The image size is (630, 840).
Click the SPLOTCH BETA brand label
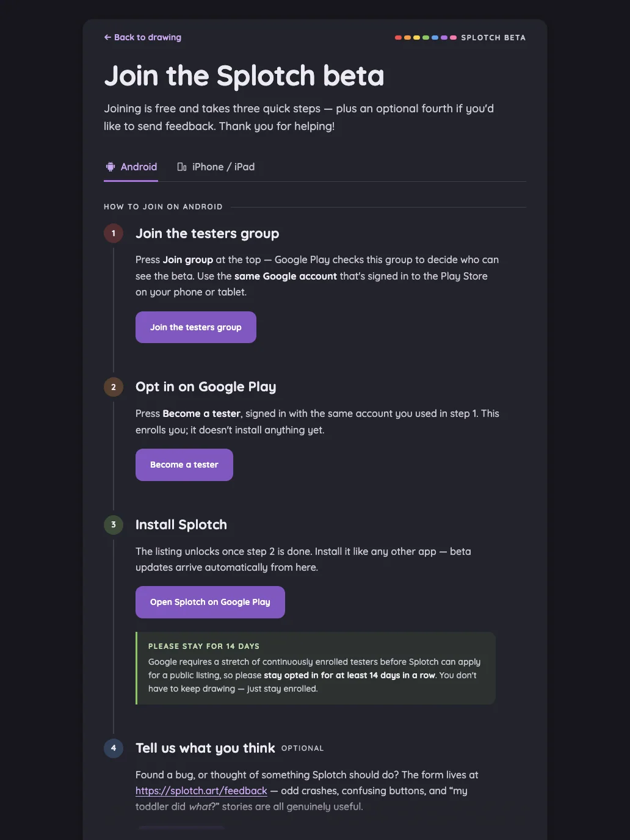[493, 38]
